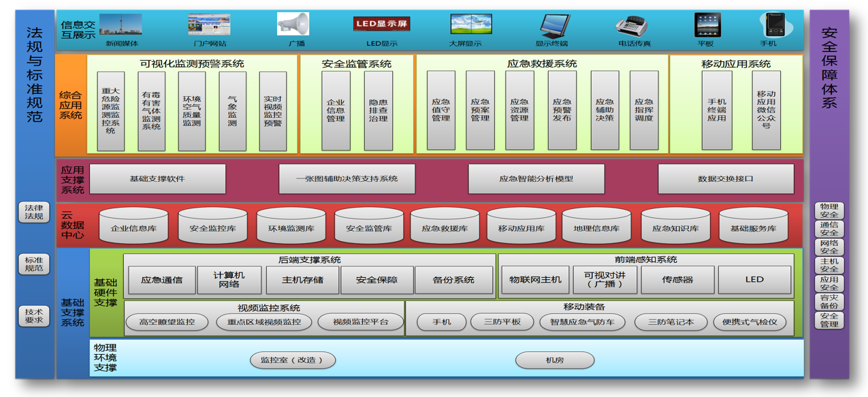
Task: Click the 新闻媒体 news media icon
Action: pyautogui.click(x=120, y=25)
